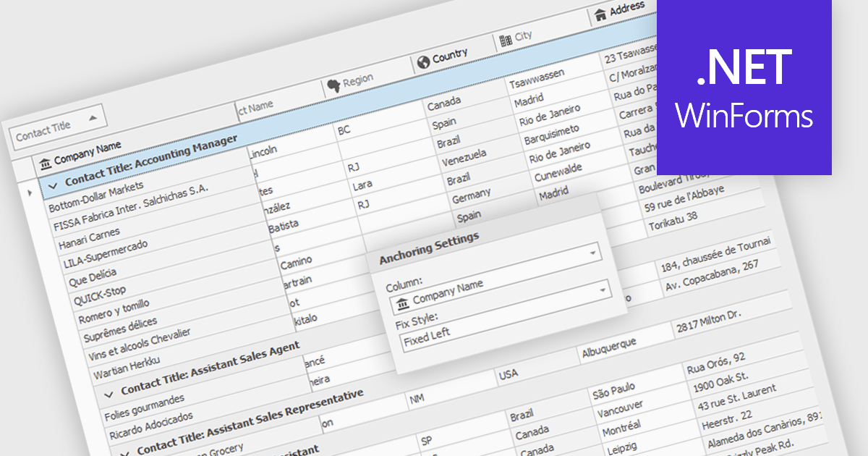Click the globe icon next to Country
868x456 pixels.
point(423,62)
